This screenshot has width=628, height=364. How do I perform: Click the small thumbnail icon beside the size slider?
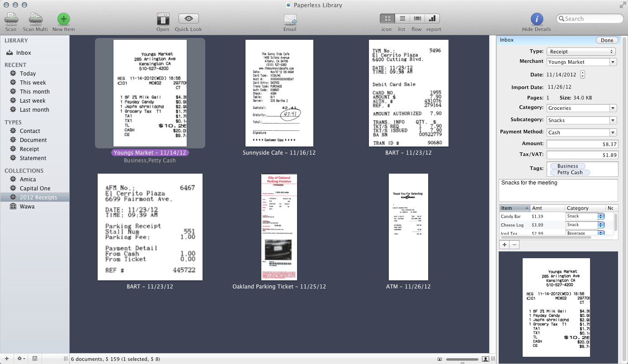tap(439, 359)
